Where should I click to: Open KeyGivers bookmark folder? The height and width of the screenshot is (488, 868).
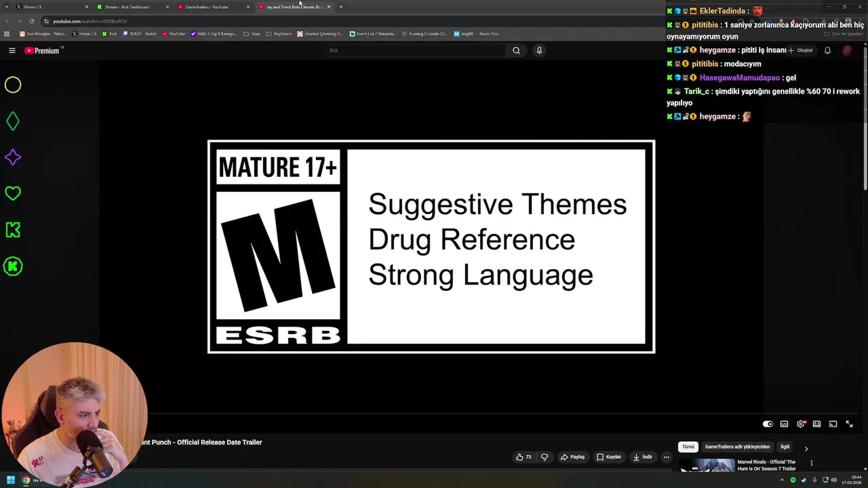pyautogui.click(x=279, y=34)
